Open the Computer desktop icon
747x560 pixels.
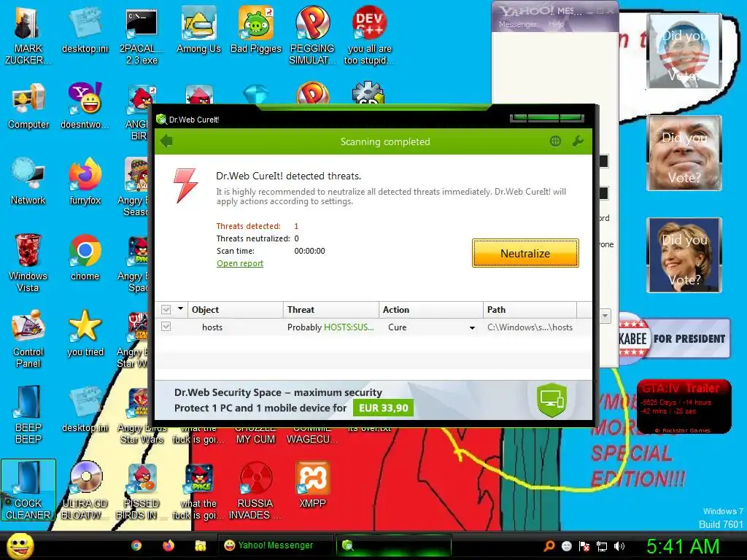coord(28,106)
